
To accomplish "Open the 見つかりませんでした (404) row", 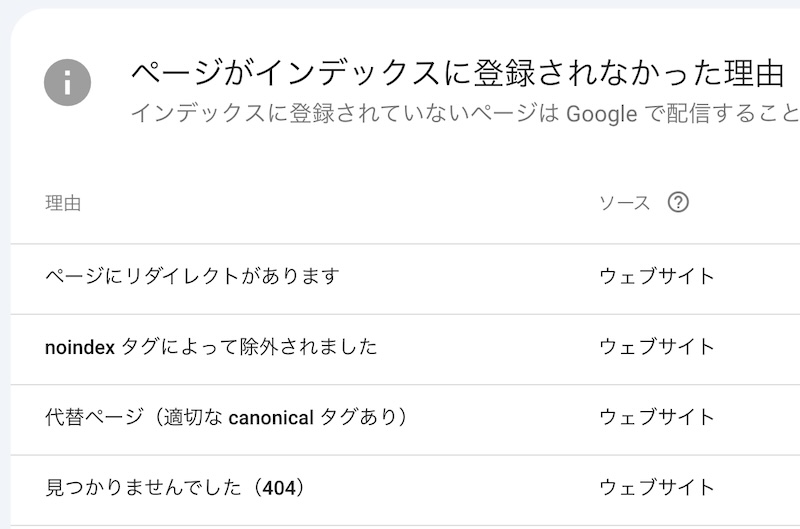I will tap(405, 490).
